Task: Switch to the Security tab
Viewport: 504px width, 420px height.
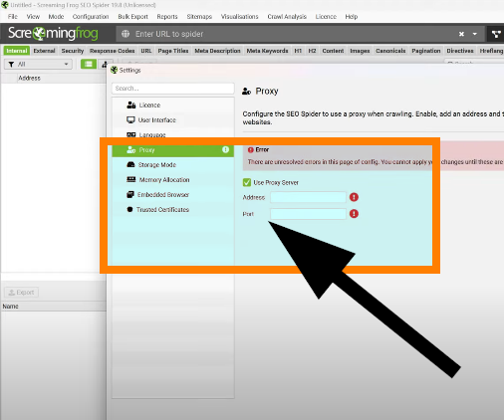Action: click(73, 51)
